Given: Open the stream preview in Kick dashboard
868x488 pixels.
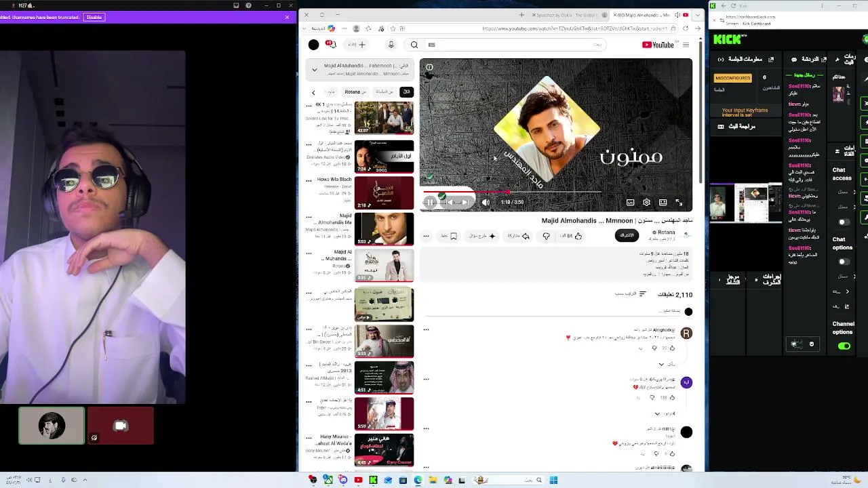Looking at the screenshot, I should tap(746, 203).
